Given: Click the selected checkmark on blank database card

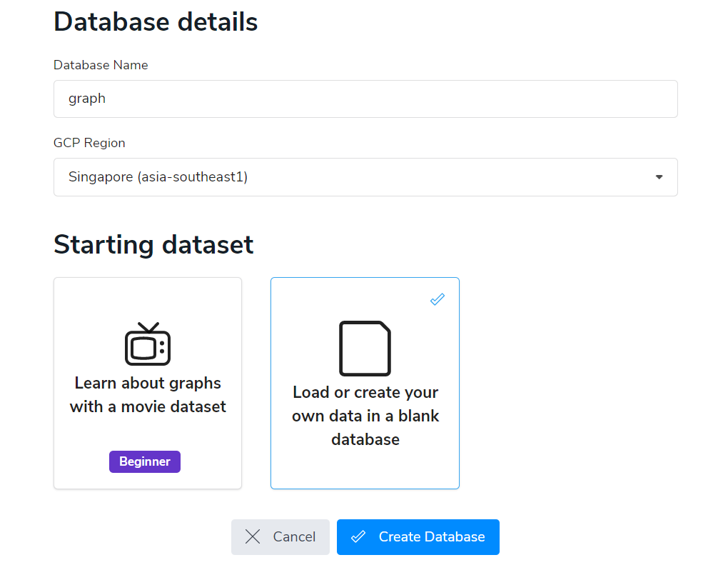Looking at the screenshot, I should tap(438, 299).
